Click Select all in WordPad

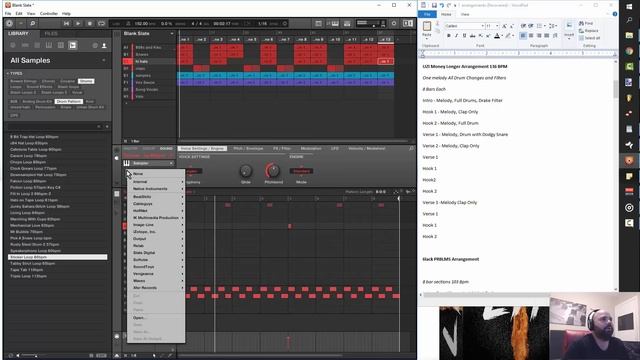[x=589, y=38]
